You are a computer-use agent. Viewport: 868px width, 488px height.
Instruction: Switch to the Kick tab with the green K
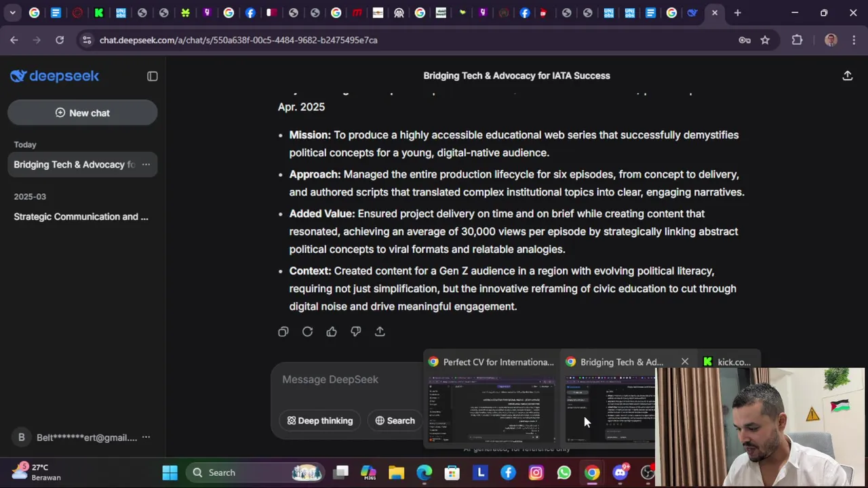tap(99, 13)
